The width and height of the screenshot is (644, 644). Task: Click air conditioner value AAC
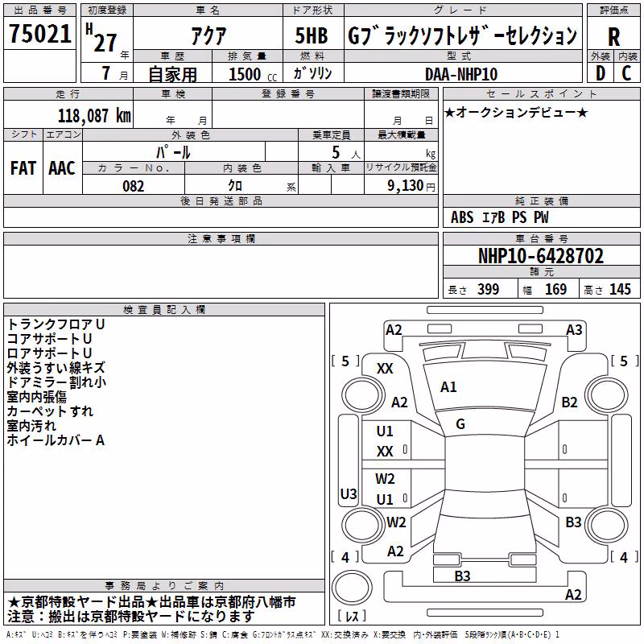[x=62, y=168]
